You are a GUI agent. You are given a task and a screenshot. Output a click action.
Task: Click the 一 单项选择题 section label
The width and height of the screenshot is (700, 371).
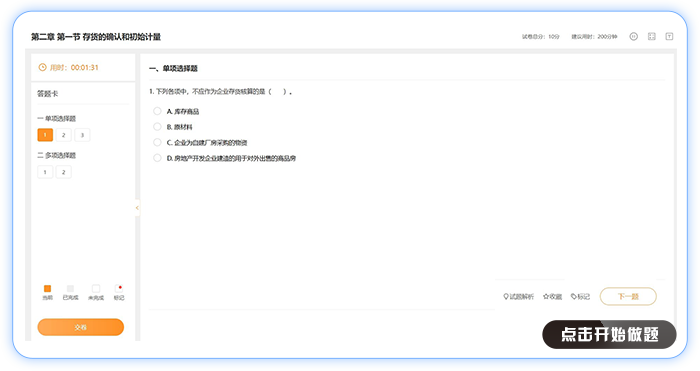click(x=57, y=118)
